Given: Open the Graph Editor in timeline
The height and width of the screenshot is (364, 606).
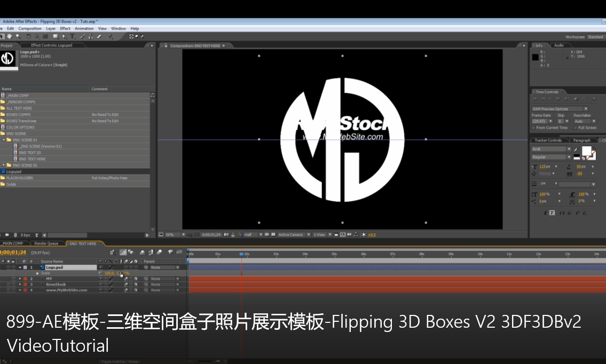Looking at the screenshot, I should coord(179,252).
